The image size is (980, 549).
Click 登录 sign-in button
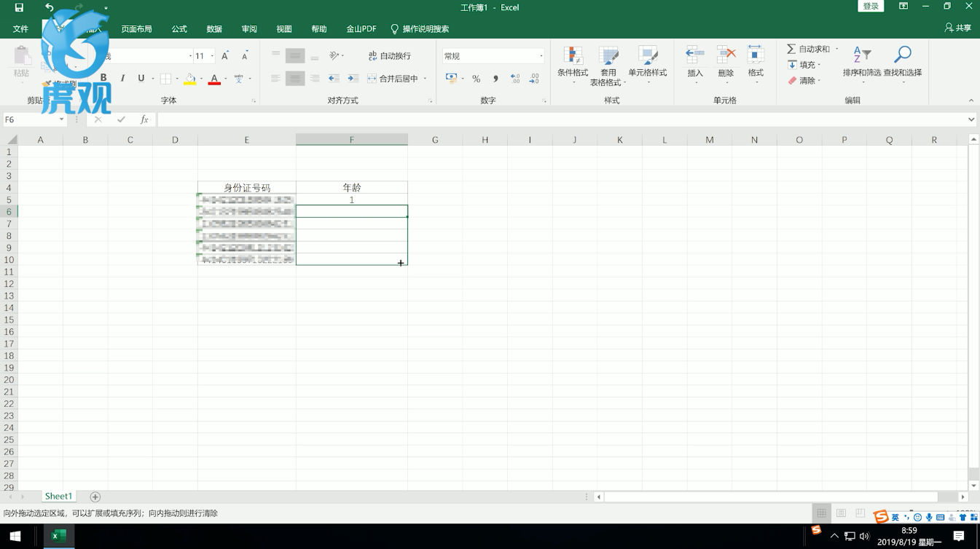[871, 7]
